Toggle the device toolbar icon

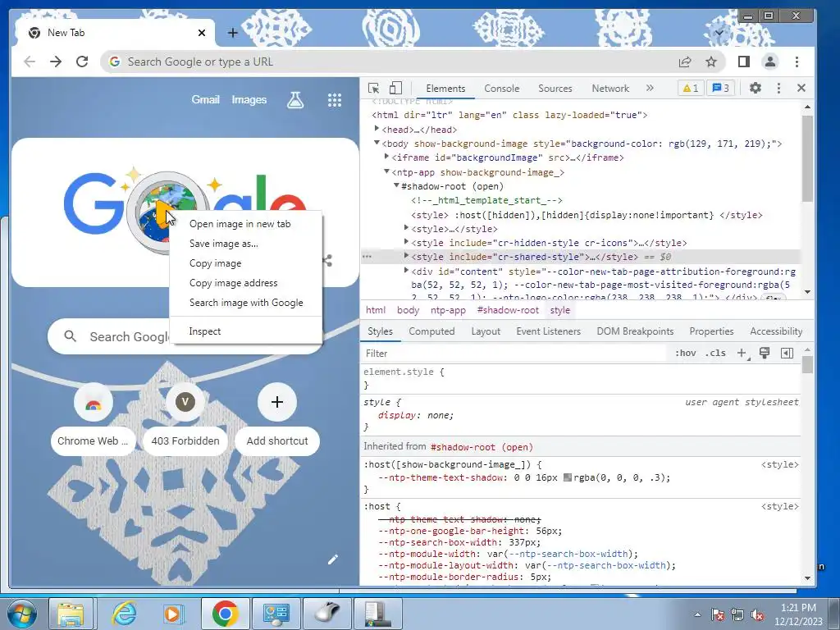(x=395, y=89)
